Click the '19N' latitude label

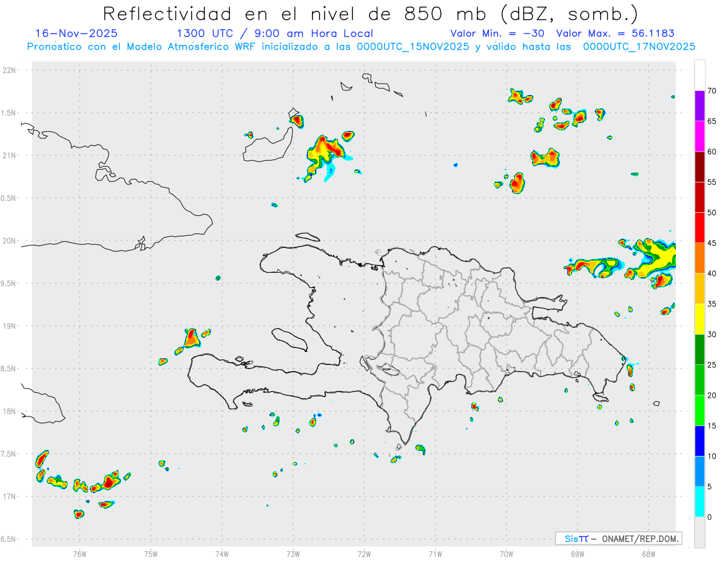coord(10,326)
